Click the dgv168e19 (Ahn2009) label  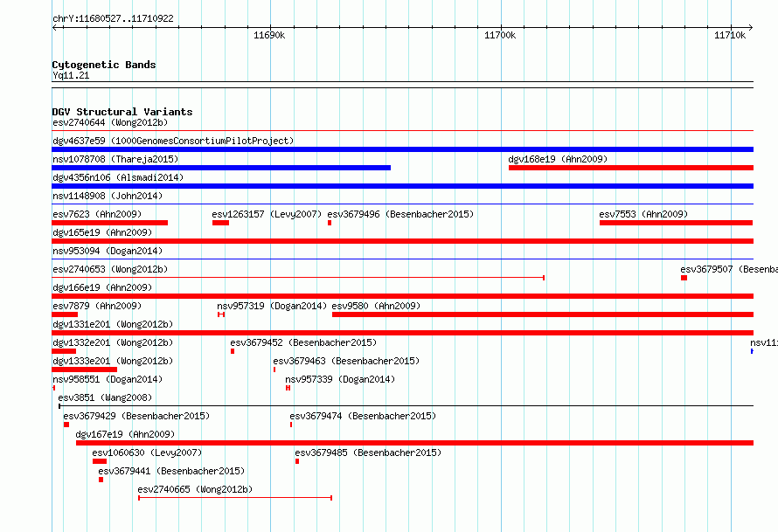(x=558, y=159)
